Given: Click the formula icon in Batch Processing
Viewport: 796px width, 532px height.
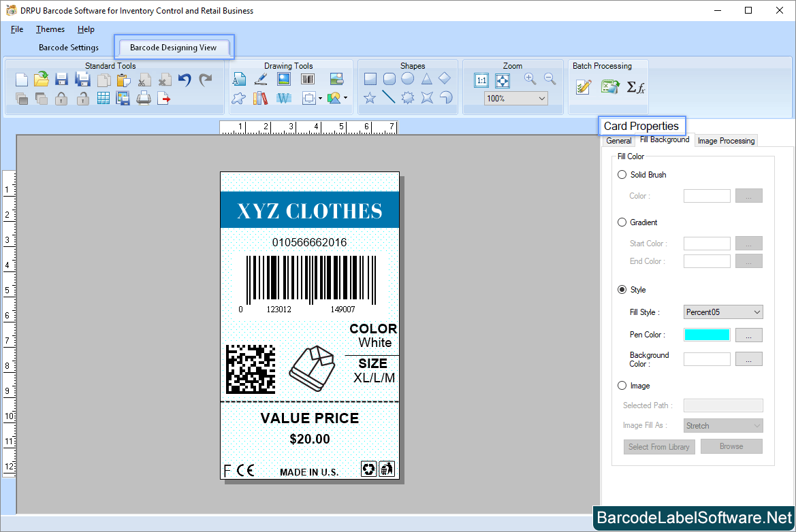Looking at the screenshot, I should pyautogui.click(x=635, y=87).
